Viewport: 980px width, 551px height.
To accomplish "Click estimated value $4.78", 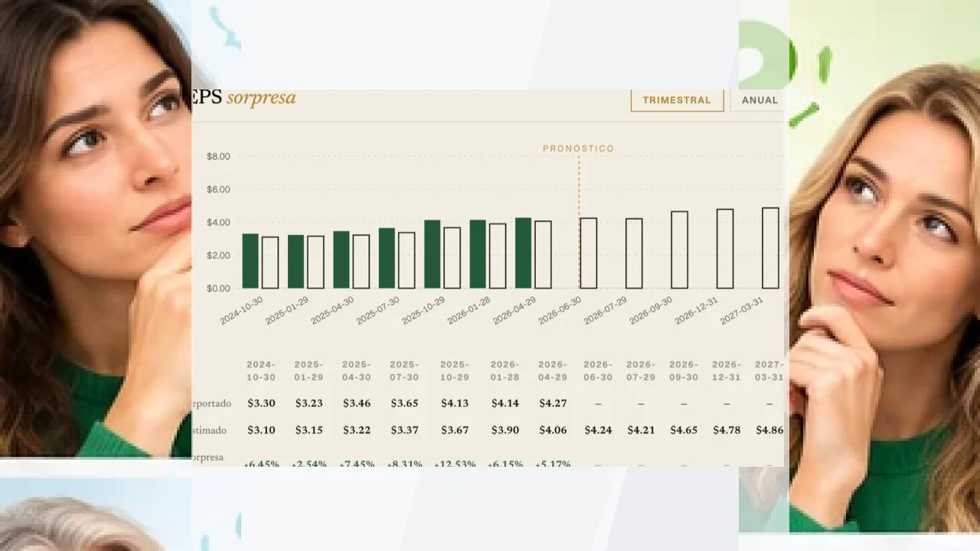I will 727,431.
